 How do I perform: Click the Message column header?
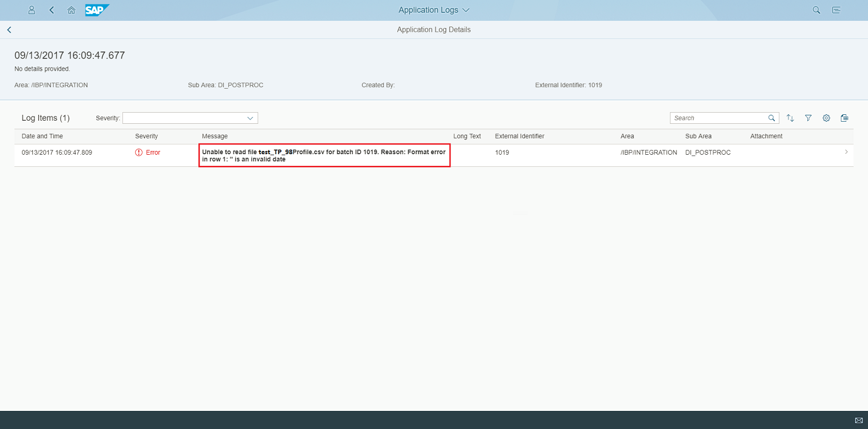pyautogui.click(x=215, y=136)
